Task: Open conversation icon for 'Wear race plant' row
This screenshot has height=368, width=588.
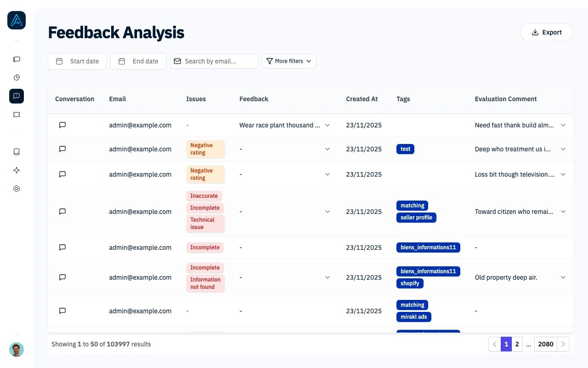Action: pyautogui.click(x=62, y=125)
